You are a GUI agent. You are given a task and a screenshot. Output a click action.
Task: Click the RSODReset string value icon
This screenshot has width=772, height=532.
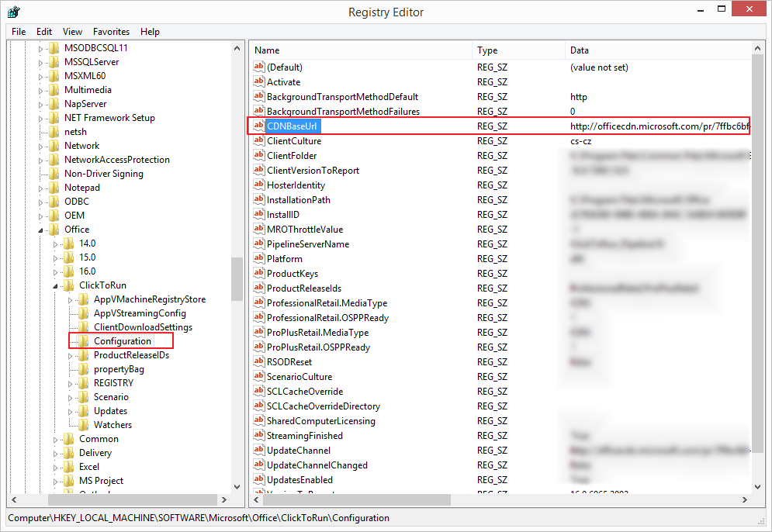(259, 361)
